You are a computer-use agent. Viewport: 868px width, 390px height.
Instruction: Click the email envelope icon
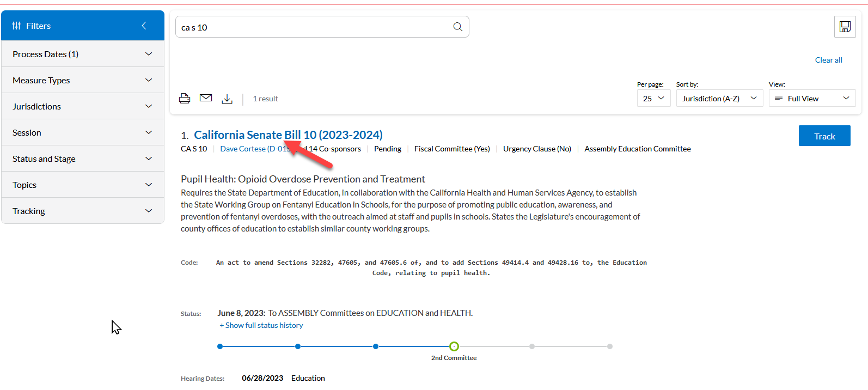(206, 98)
